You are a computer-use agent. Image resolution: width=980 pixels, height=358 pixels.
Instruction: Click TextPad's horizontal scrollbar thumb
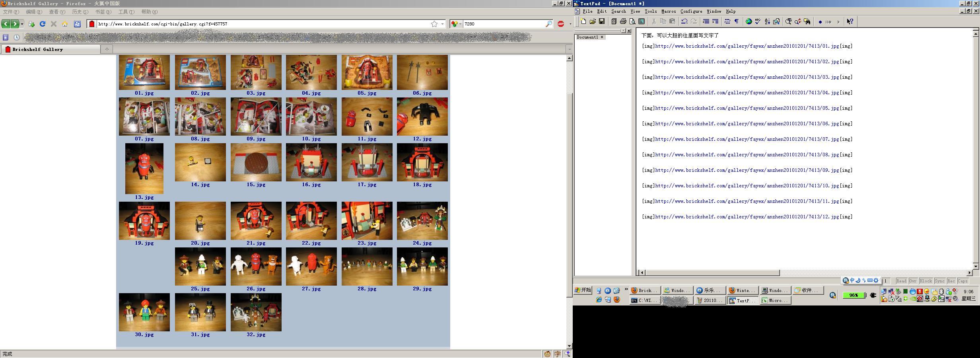coord(712,272)
